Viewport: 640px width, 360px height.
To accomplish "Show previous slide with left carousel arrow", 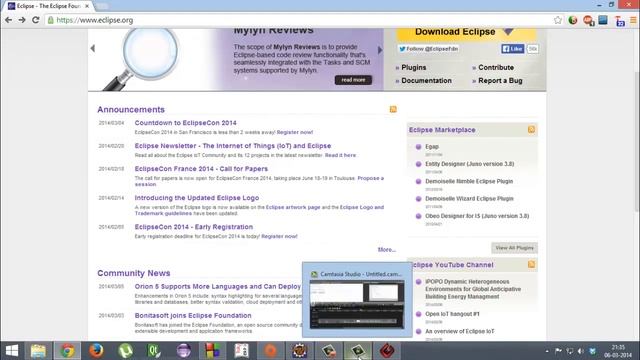I will (93, 48).
